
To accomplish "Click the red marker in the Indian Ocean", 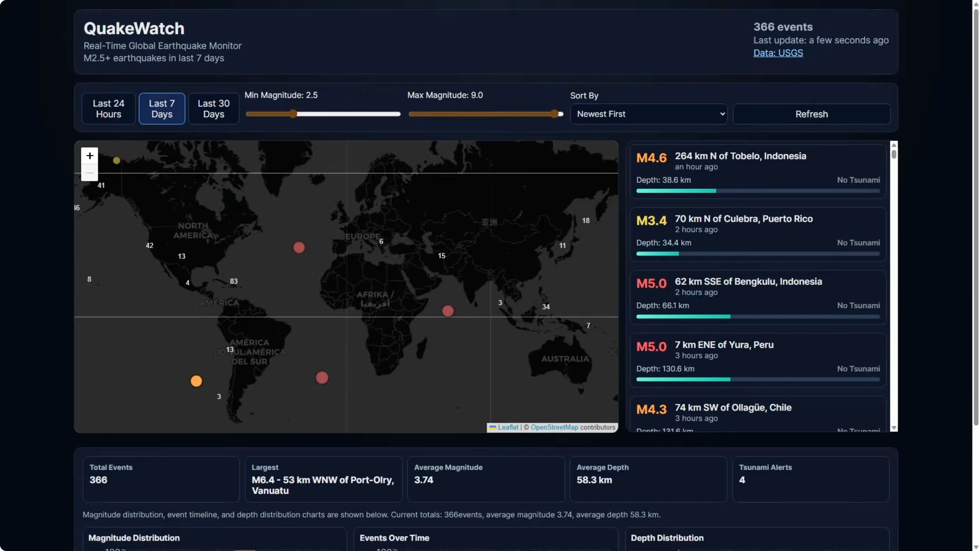I will point(448,311).
